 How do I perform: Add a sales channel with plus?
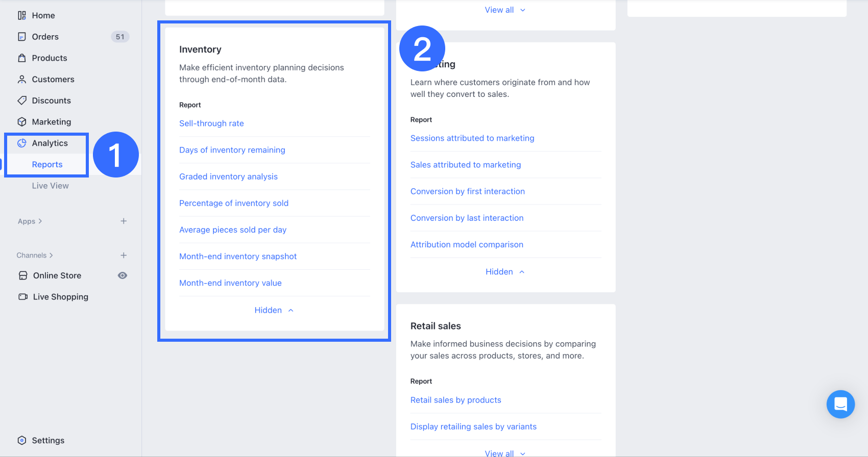coord(124,255)
